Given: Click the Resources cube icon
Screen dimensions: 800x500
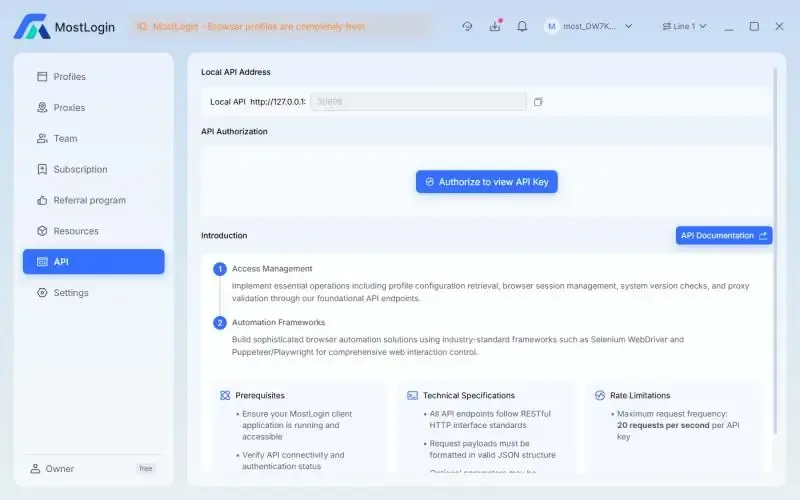Looking at the screenshot, I should (x=42, y=231).
